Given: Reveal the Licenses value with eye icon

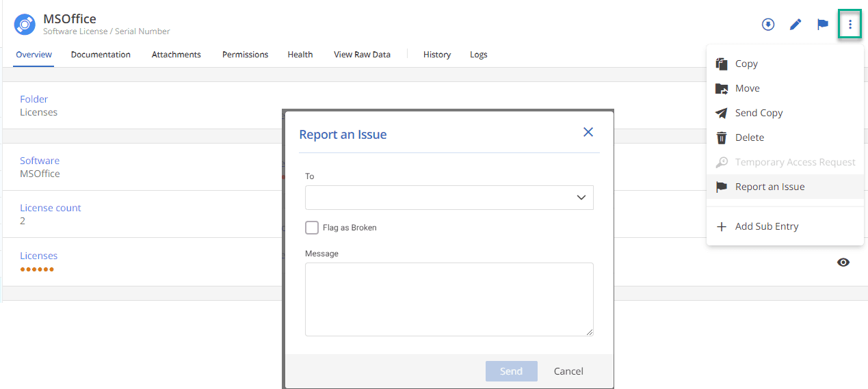Looking at the screenshot, I should [x=843, y=263].
